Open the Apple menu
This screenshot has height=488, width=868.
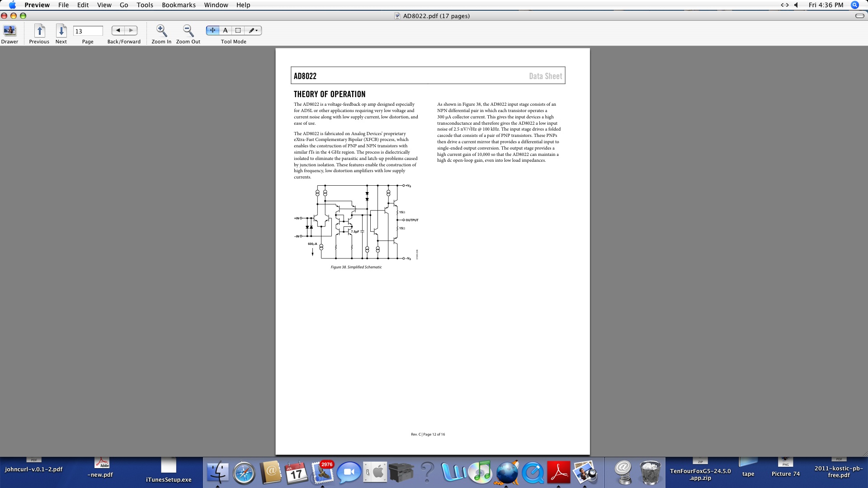12,5
